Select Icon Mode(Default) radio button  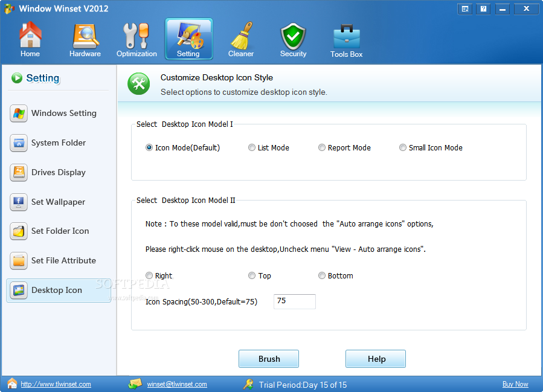[x=149, y=147]
